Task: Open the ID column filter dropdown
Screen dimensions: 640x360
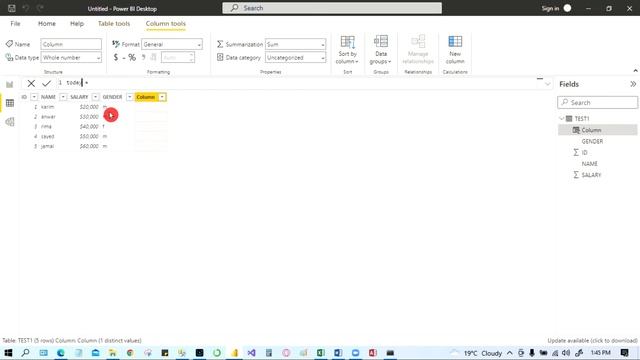Action: [34, 97]
